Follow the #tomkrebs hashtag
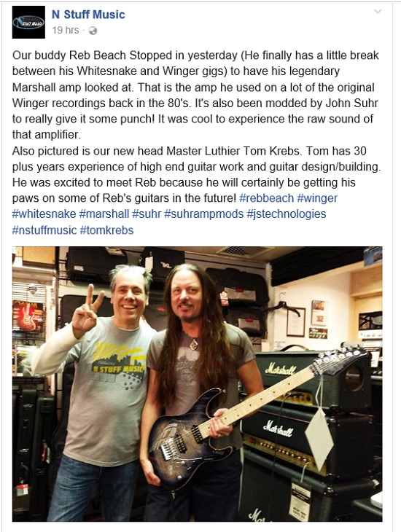401x532 pixels. 106,230
